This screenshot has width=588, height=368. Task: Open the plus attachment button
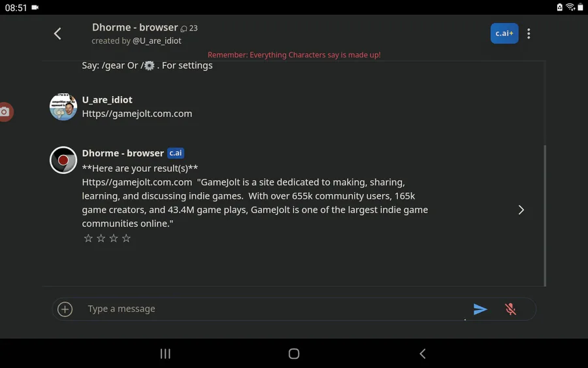(65, 309)
